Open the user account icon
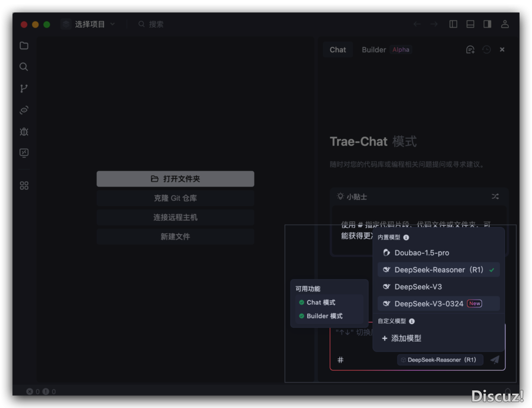This screenshot has width=532, height=408. pyautogui.click(x=505, y=24)
